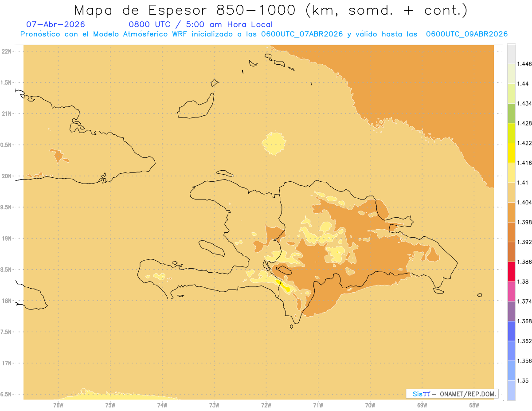The width and height of the screenshot is (532, 411).
Task: Click the red 1.38 colorbar segment
Action: 511,272
